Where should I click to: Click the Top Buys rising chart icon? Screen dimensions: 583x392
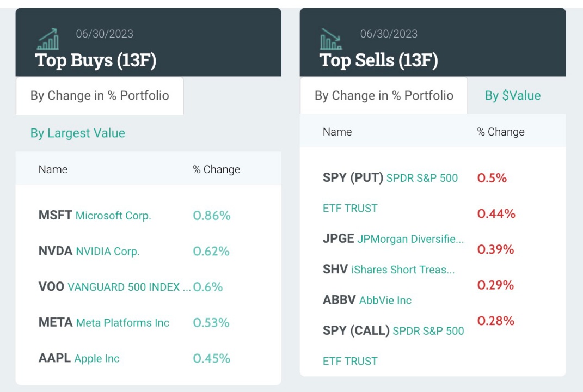click(48, 39)
